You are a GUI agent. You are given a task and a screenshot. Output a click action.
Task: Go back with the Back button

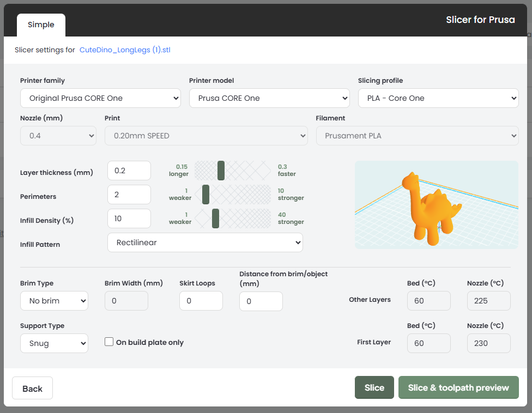32,388
